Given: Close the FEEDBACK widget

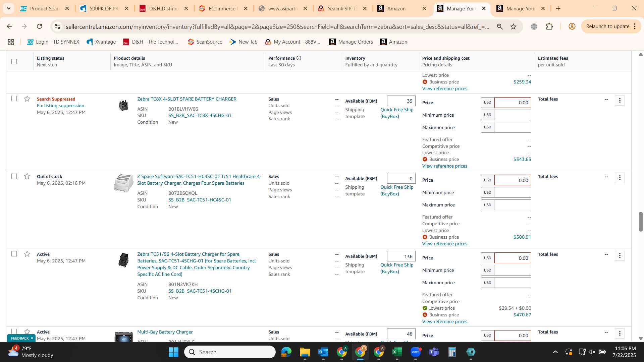Looking at the screenshot, I should 32,338.
